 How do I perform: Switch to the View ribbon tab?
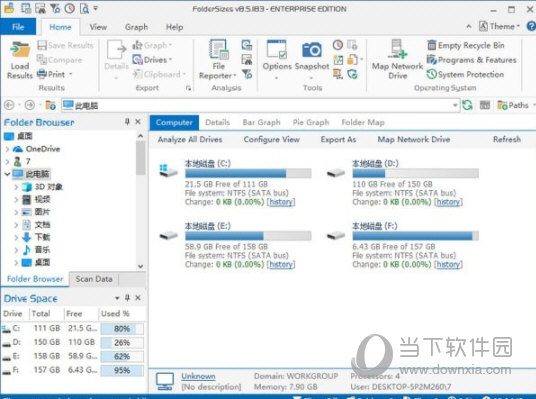click(98, 27)
